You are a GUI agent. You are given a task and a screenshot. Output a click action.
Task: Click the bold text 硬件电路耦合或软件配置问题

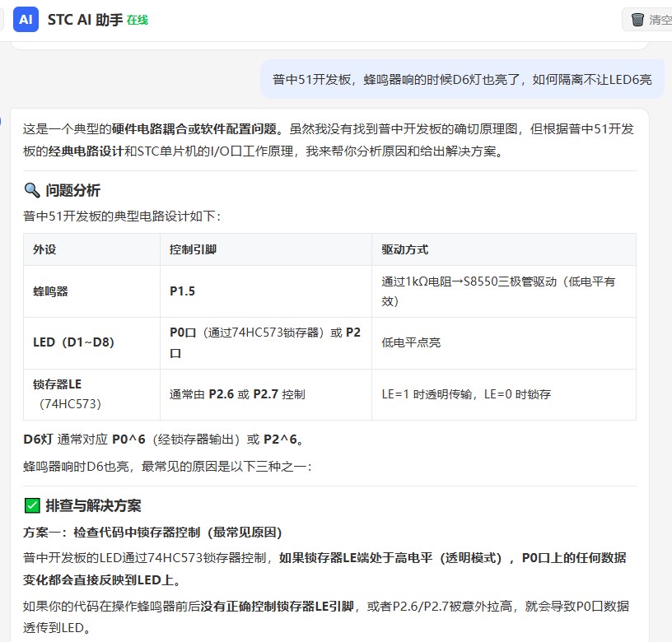pos(194,129)
